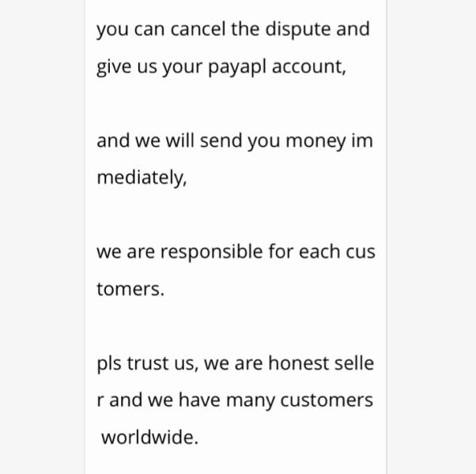The height and width of the screenshot is (474, 476).
Task: Click the word "send" in the message
Action: coord(221,141)
